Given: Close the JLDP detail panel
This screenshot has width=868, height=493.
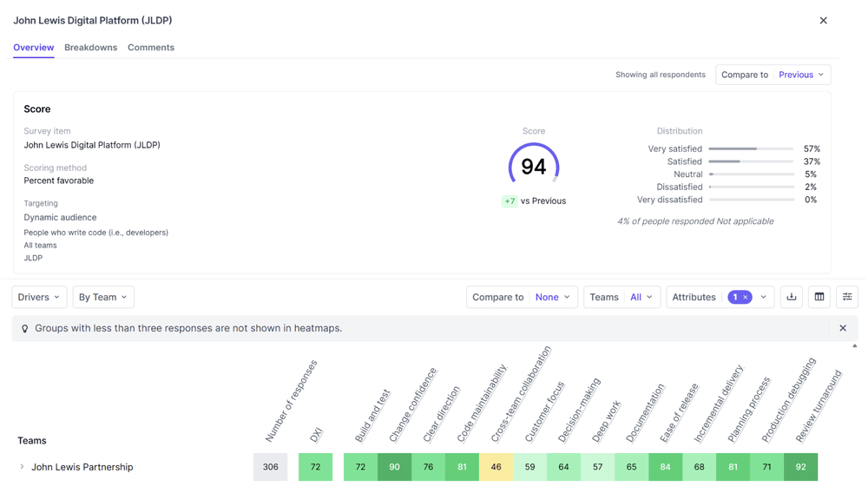Looking at the screenshot, I should pyautogui.click(x=823, y=21).
